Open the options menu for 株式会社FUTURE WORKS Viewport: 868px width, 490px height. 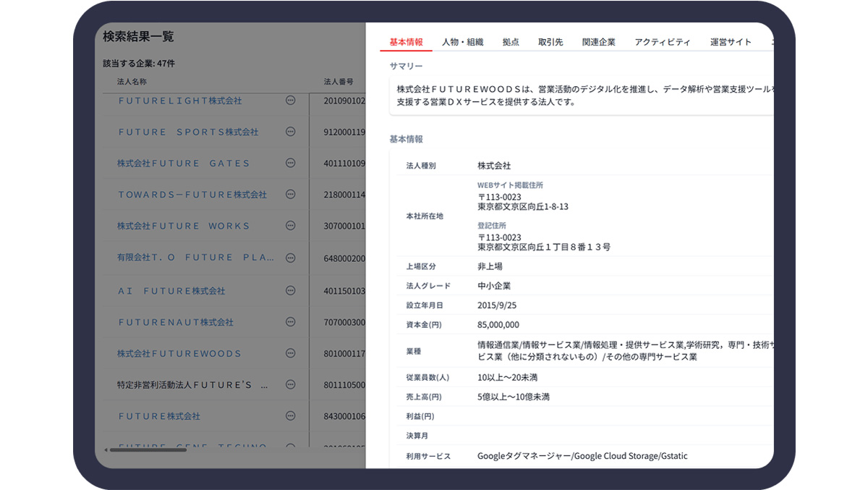coord(291,226)
